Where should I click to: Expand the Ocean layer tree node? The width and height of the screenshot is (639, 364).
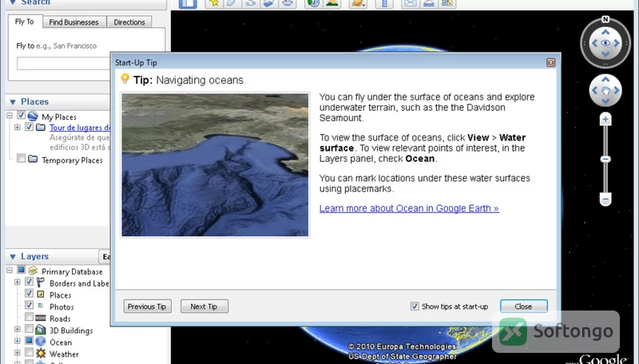point(17,341)
